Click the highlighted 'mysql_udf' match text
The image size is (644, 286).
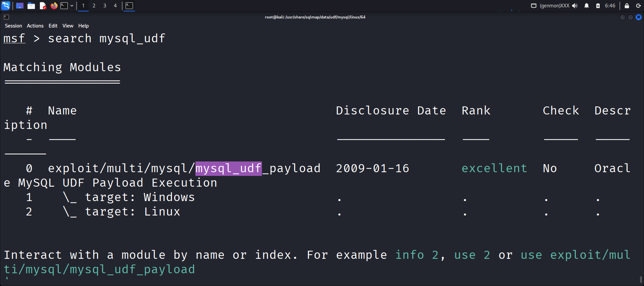(x=229, y=168)
